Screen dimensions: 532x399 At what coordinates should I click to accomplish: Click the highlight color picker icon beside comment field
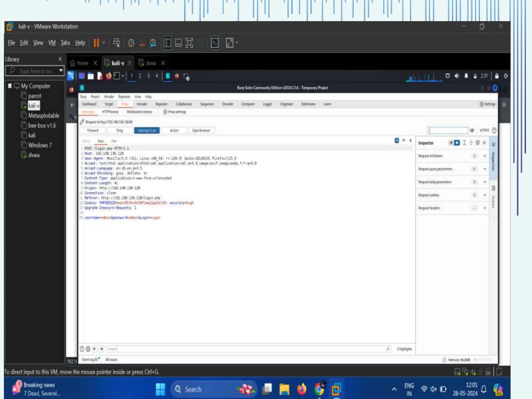pos(472,130)
